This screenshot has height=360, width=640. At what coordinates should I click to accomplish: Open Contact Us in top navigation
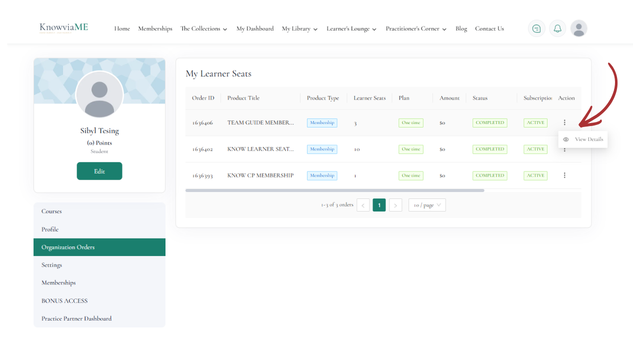(489, 29)
